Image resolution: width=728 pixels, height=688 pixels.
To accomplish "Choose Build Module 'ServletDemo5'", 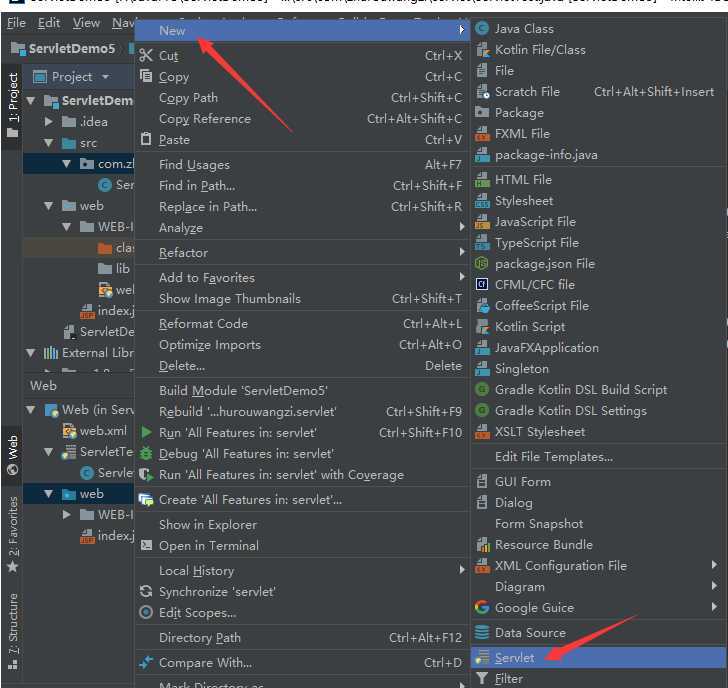I will tap(302, 390).
